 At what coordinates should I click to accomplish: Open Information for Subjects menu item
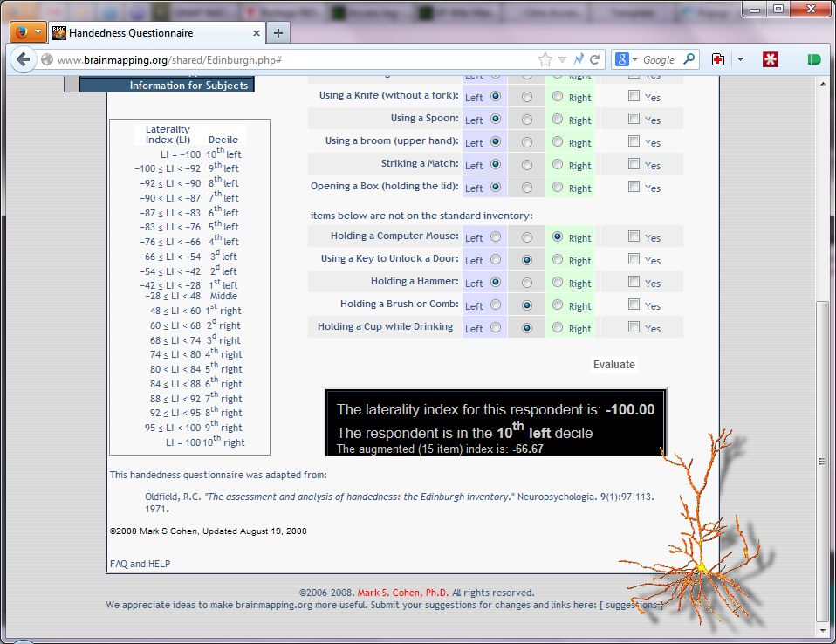click(188, 86)
